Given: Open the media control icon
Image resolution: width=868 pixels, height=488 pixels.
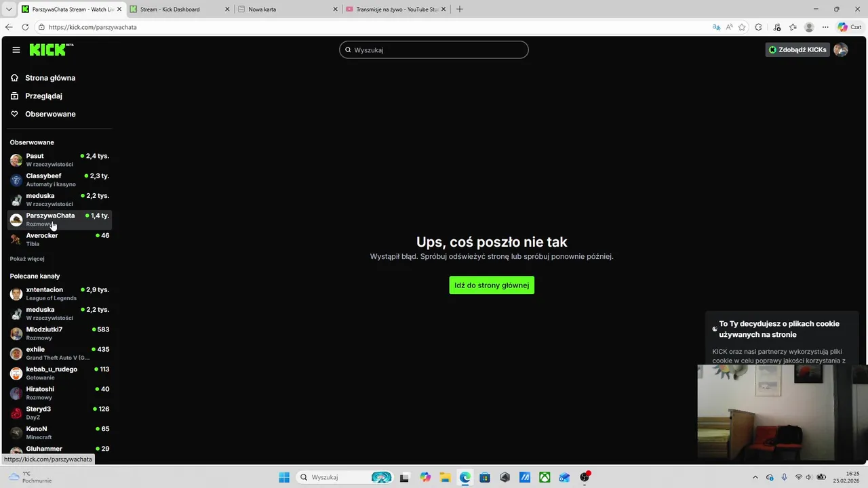Looking at the screenshot, I should pyautogui.click(x=777, y=27).
